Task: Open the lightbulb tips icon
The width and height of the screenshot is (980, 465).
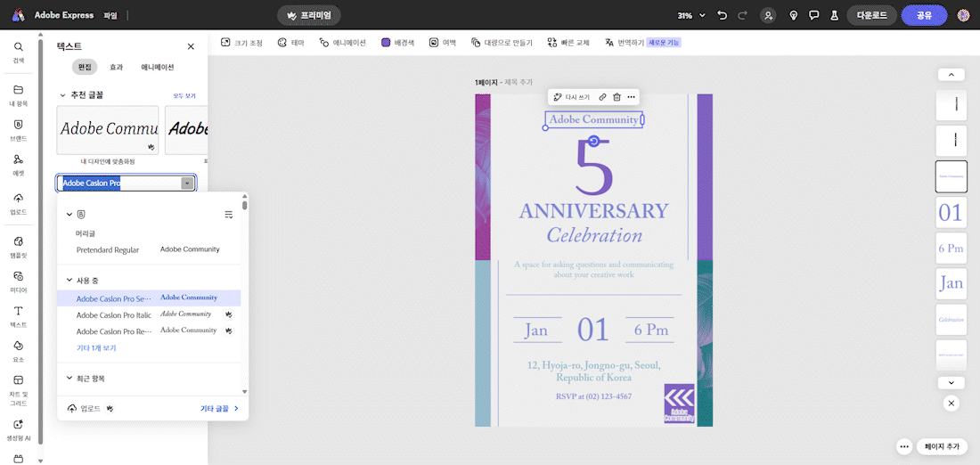Action: tap(794, 16)
